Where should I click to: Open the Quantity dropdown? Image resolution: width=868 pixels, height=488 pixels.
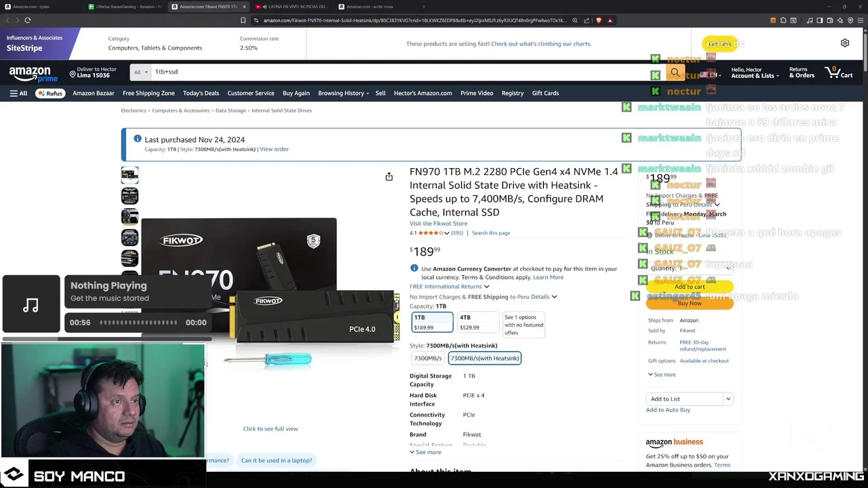(690, 268)
